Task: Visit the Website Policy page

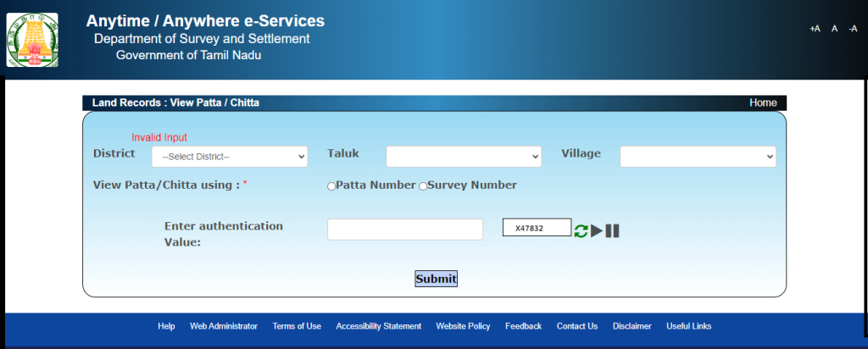Action: [x=463, y=326]
